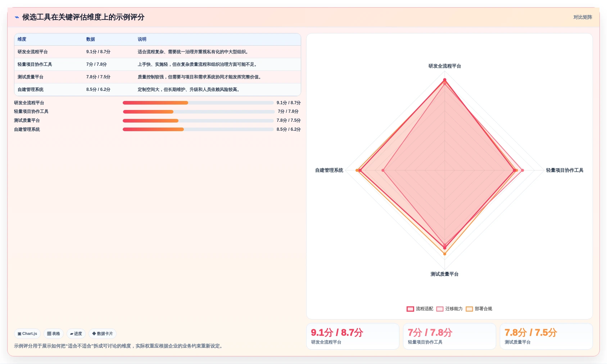Click the 表格 chip
The width and height of the screenshot is (607, 364).
coord(54,333)
